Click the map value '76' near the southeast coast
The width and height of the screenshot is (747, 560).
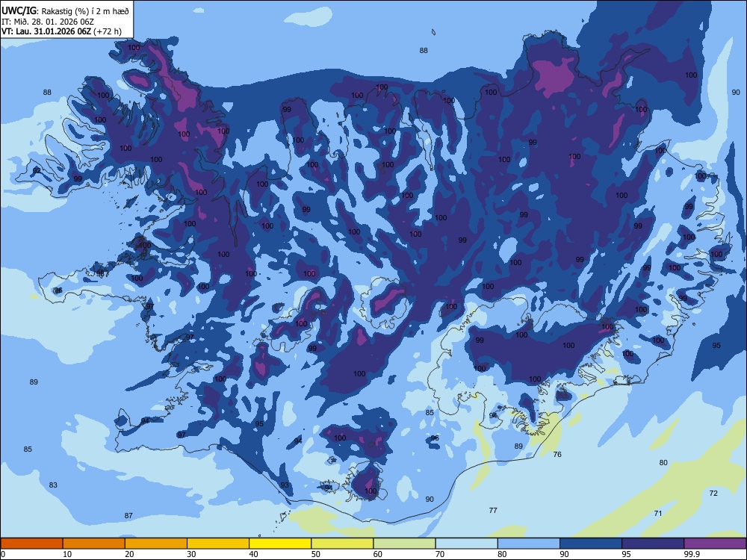(557, 454)
